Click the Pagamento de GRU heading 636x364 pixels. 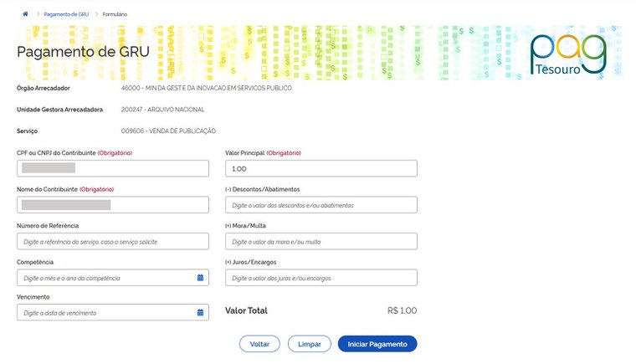[83, 51]
